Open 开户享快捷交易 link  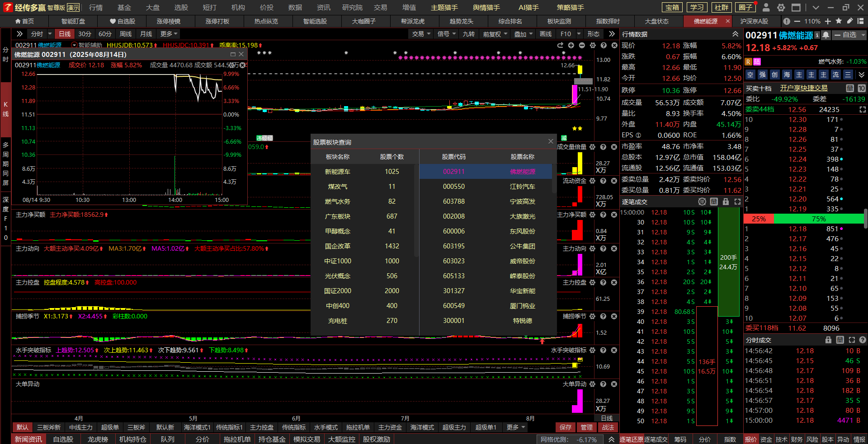click(803, 88)
